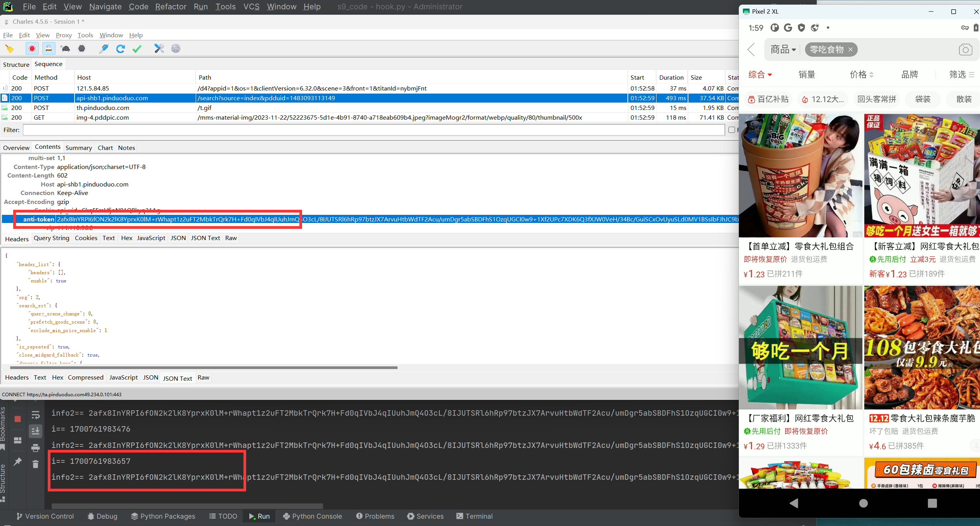Toggle soft-wrap in Run console
This screenshot has height=526, width=980.
coord(35,415)
